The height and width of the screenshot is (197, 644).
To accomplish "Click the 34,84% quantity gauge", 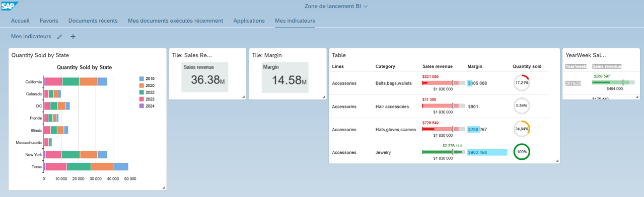I will point(522,129).
